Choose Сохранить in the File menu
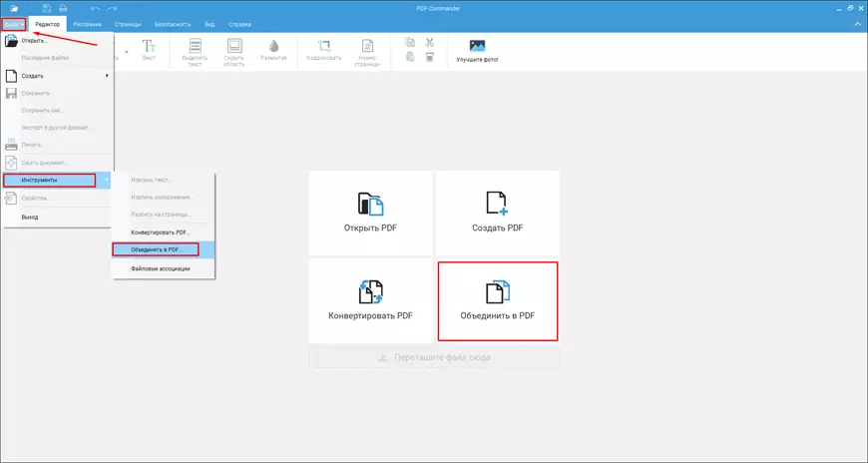 (x=58, y=93)
